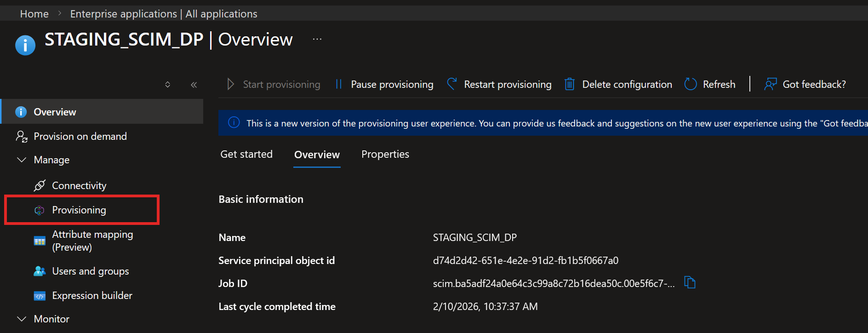Click the Users and groups people icon
Viewport: 868px width, 333px height.
[x=40, y=271]
